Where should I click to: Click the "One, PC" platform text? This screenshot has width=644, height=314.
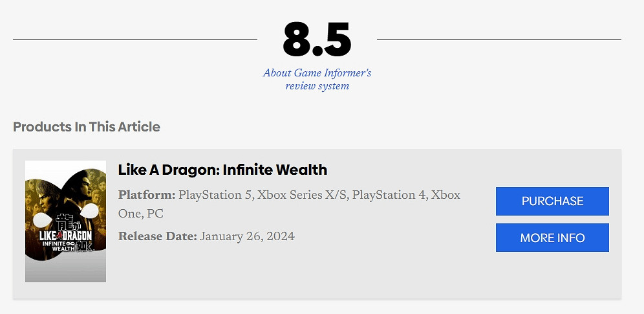[141, 214]
